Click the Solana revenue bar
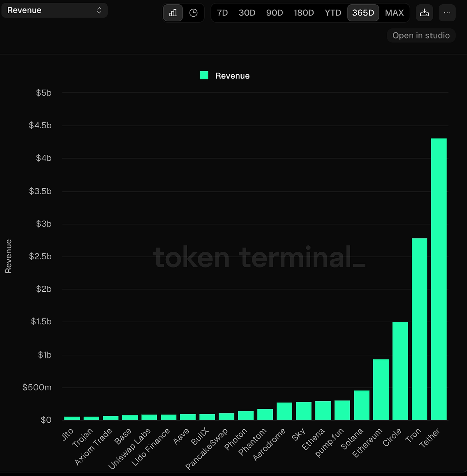The image size is (467, 476). coord(362,405)
